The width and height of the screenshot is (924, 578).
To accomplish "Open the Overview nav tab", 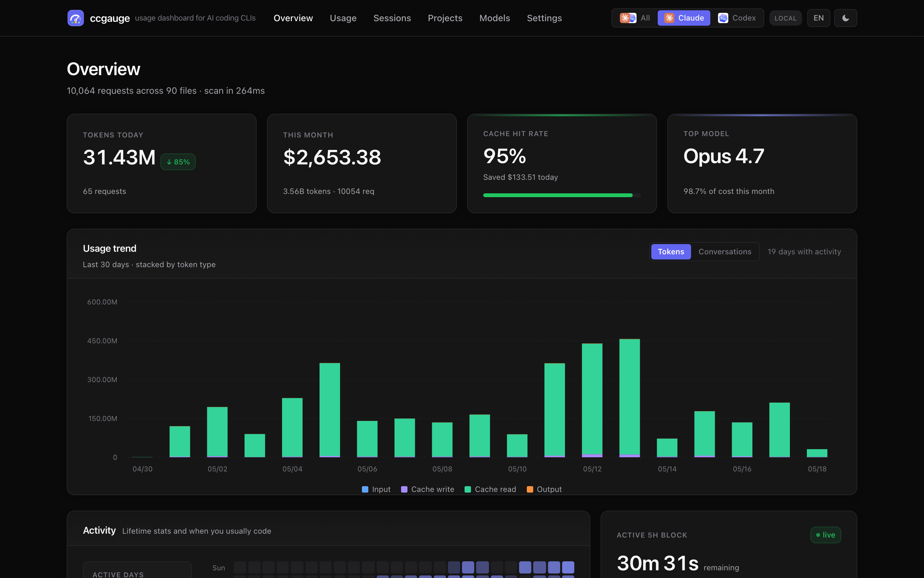I will (x=293, y=18).
